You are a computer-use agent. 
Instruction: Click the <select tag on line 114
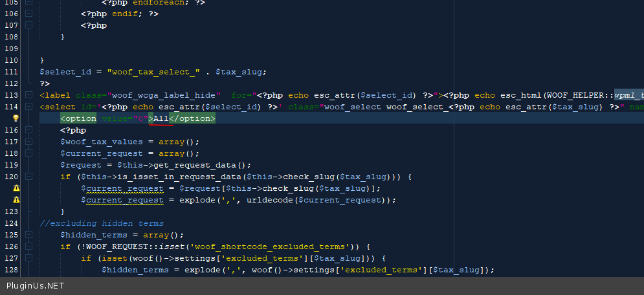pos(58,107)
